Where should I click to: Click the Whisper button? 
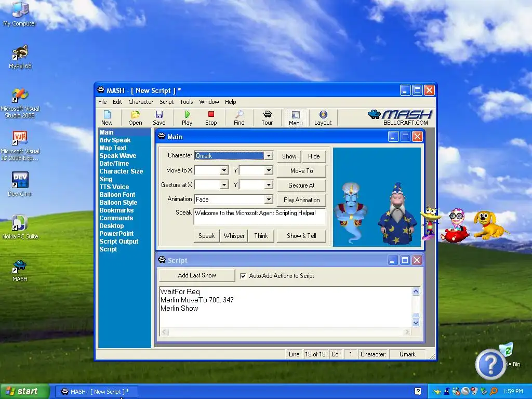[x=234, y=236]
